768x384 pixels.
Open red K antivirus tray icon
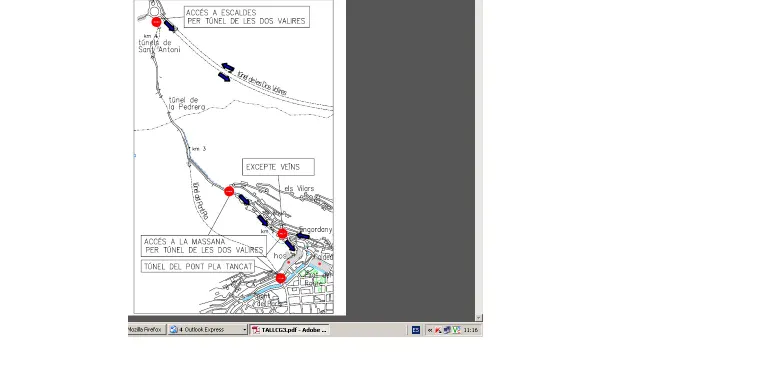[438, 330]
